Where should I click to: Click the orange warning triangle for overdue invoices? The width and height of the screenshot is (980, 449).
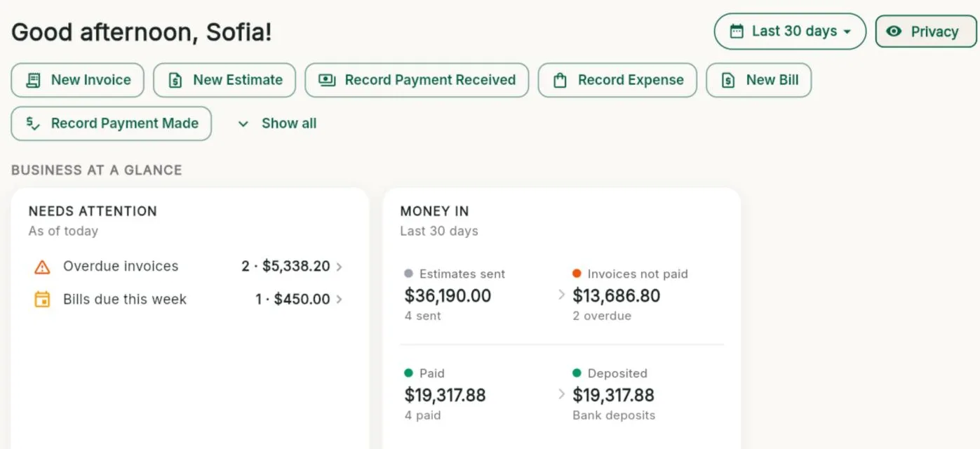click(42, 267)
